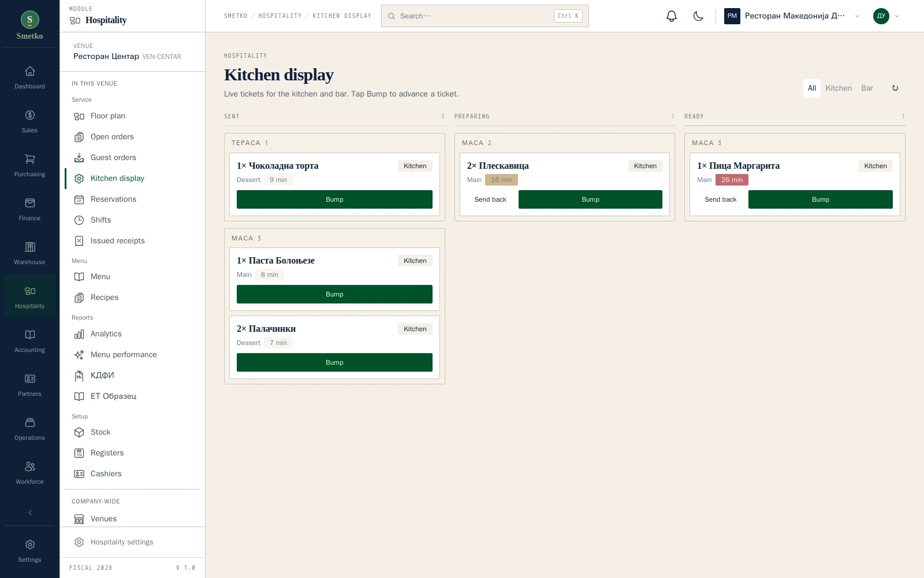
Task: Collapse the left navigation rail
Action: tap(30, 513)
